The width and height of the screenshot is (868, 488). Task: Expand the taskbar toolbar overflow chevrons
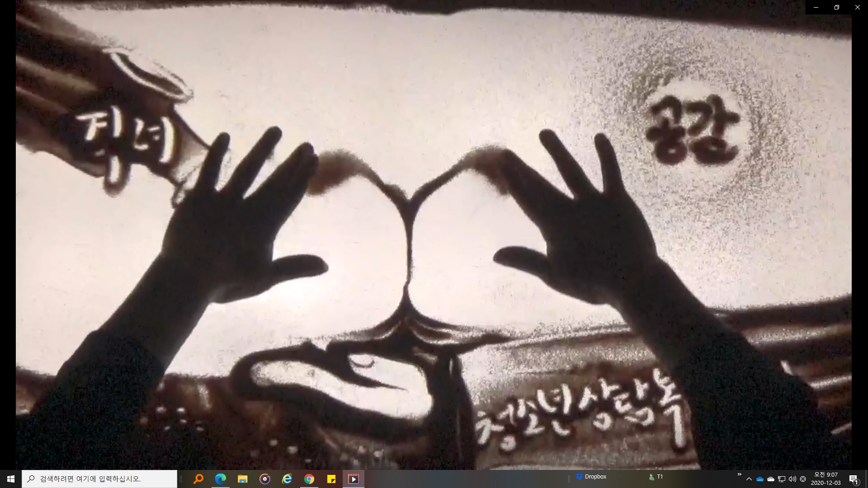739,474
